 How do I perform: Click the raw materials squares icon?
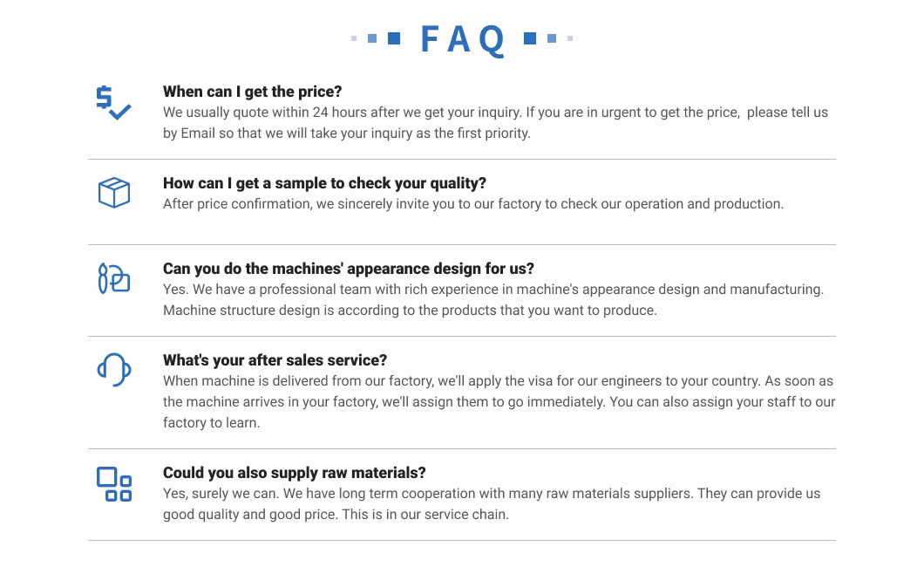click(x=113, y=483)
